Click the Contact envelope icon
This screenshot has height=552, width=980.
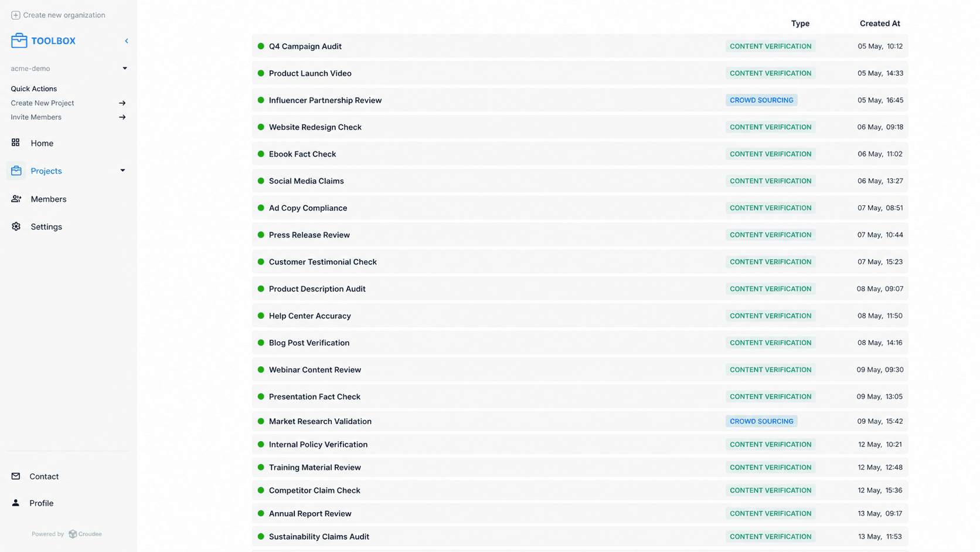(x=16, y=476)
